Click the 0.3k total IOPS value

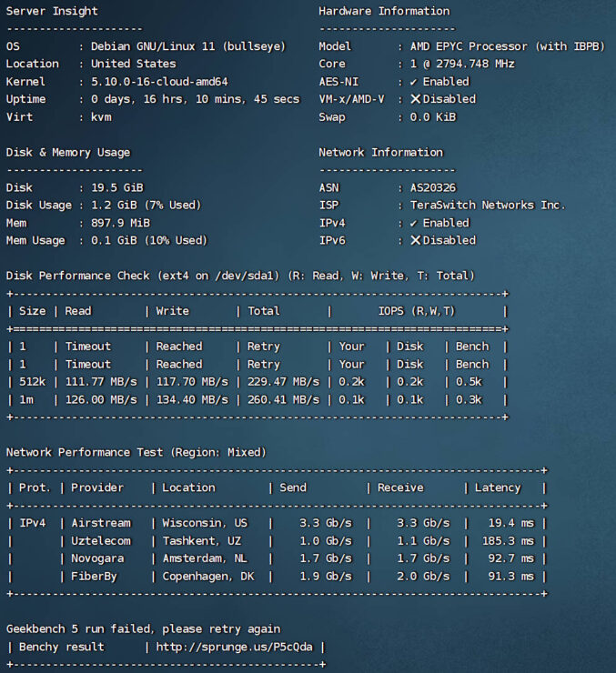[x=469, y=399]
